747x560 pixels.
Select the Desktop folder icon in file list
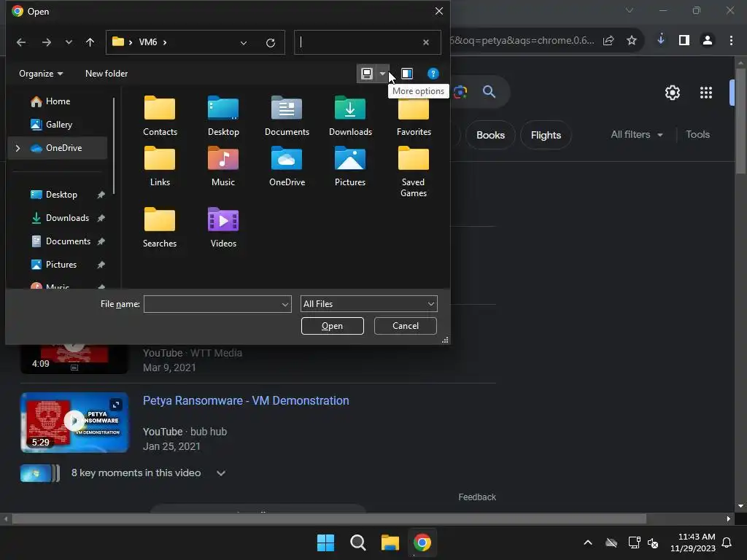(223, 116)
